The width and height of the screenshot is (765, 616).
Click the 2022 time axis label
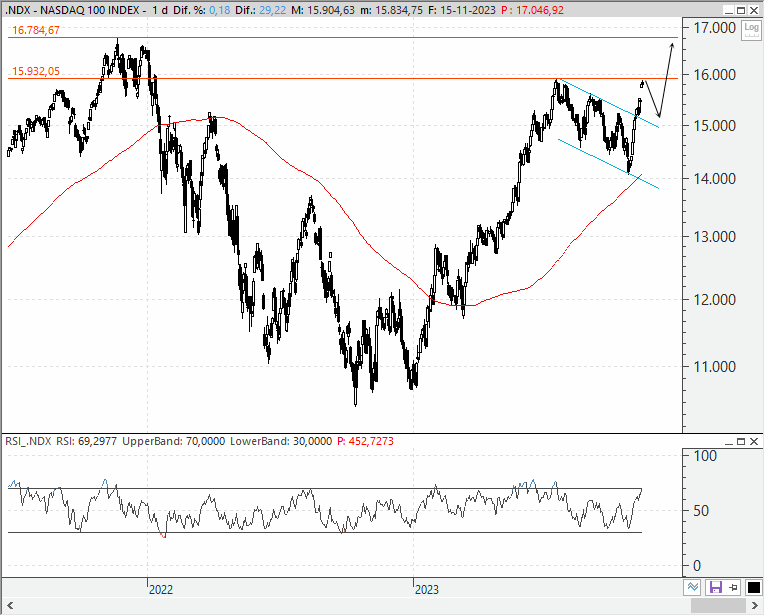pyautogui.click(x=161, y=590)
